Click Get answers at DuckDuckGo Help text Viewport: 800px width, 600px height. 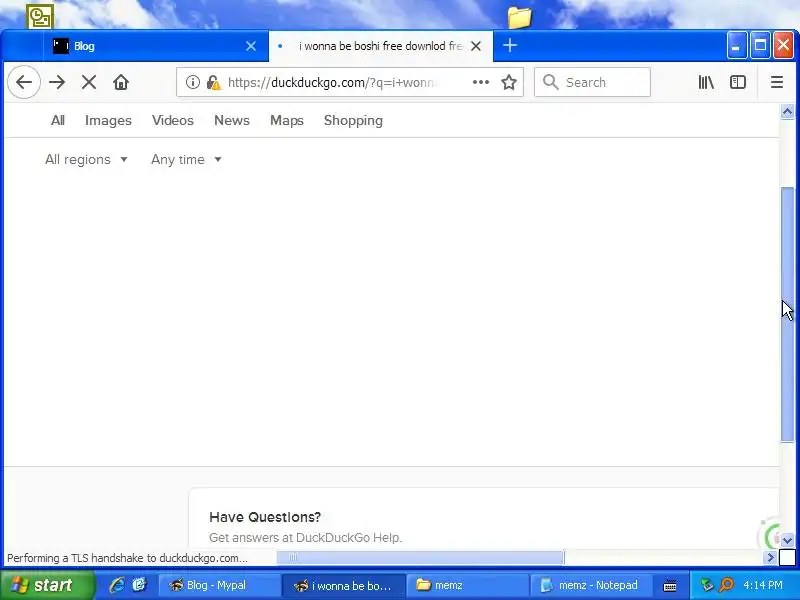tap(306, 537)
